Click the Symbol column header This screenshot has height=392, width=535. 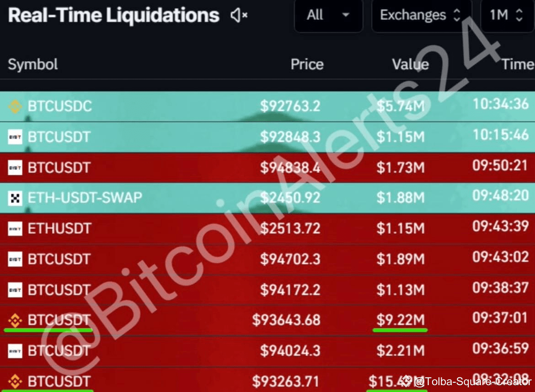[x=32, y=64]
